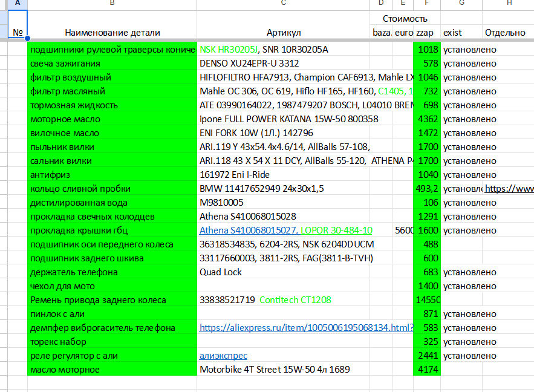The image size is (534, 392).
Task: Select column G header
Action: coord(461,3)
